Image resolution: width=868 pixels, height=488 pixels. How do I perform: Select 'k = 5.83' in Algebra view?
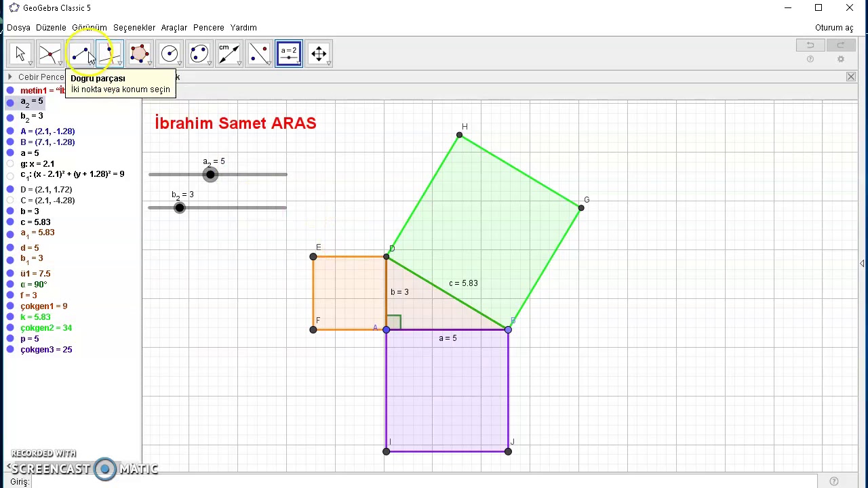[x=35, y=317]
